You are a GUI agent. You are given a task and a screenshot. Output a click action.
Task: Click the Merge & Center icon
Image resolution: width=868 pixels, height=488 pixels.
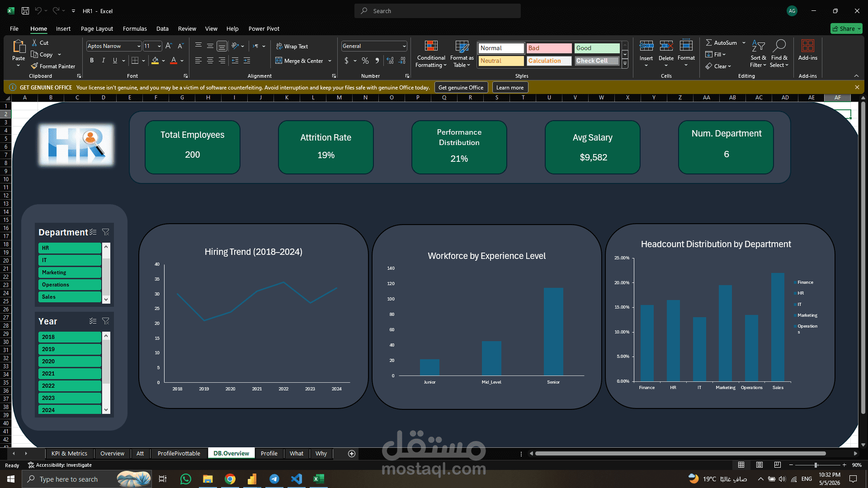tap(278, 61)
